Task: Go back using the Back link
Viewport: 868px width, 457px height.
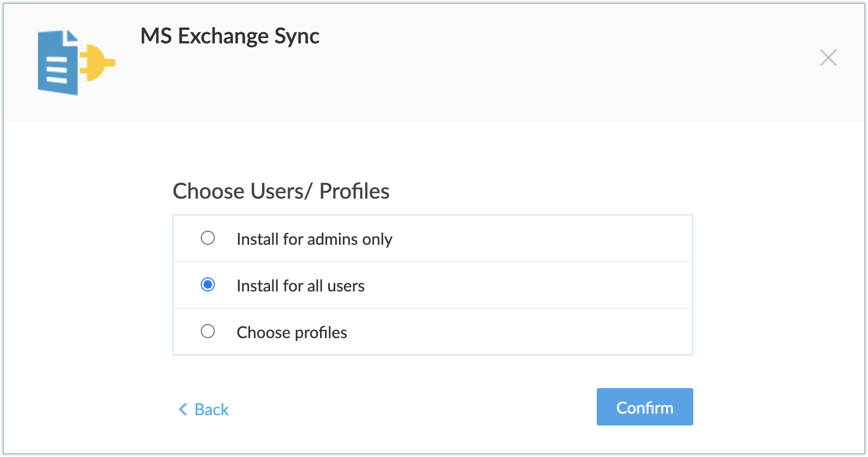Action: [212, 409]
